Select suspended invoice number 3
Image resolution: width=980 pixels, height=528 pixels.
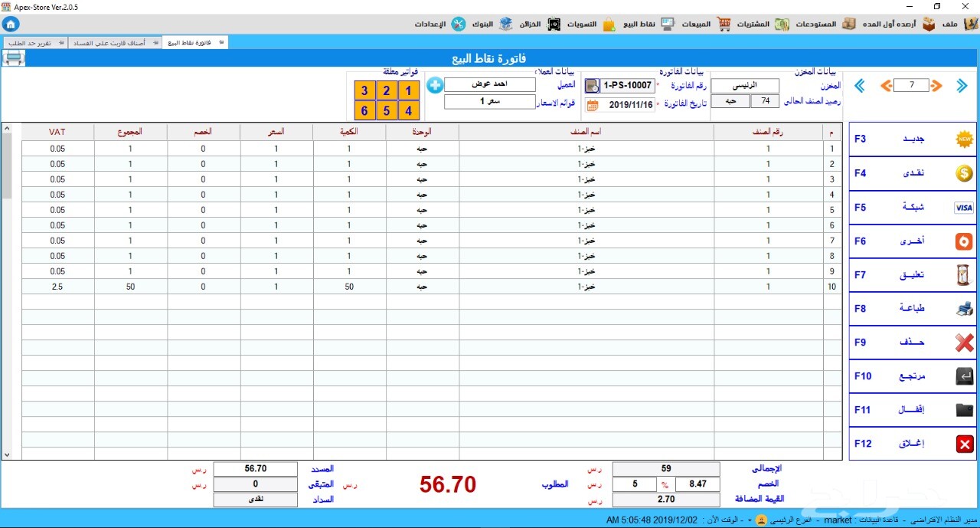click(364, 91)
